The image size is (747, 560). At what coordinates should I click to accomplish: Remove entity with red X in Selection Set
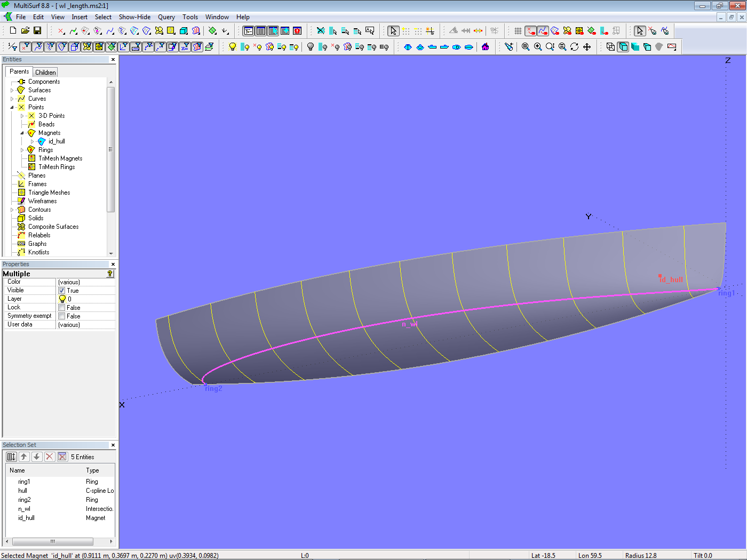(50, 457)
